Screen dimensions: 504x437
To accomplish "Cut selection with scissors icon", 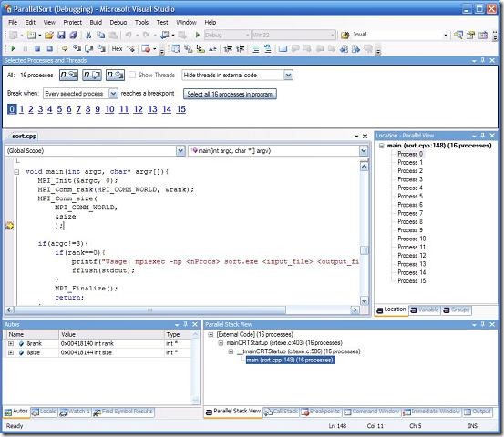I will click(x=88, y=35).
